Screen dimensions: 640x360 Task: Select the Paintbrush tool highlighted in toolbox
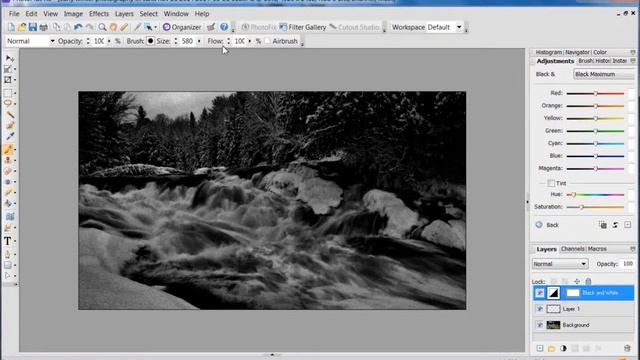[8, 149]
